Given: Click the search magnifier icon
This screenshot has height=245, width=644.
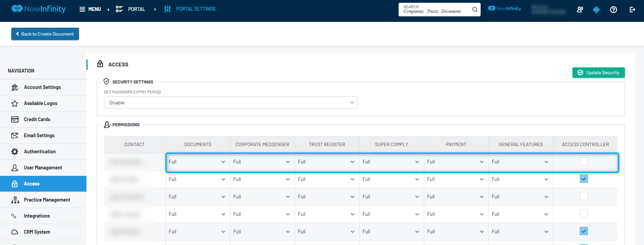Looking at the screenshot, I should pos(475,10).
